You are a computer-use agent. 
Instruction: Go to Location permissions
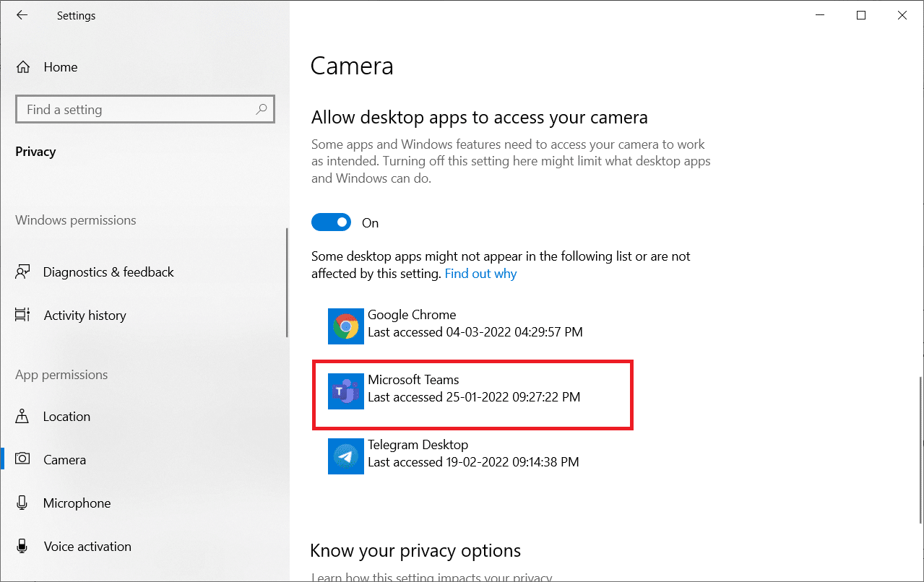coord(66,417)
